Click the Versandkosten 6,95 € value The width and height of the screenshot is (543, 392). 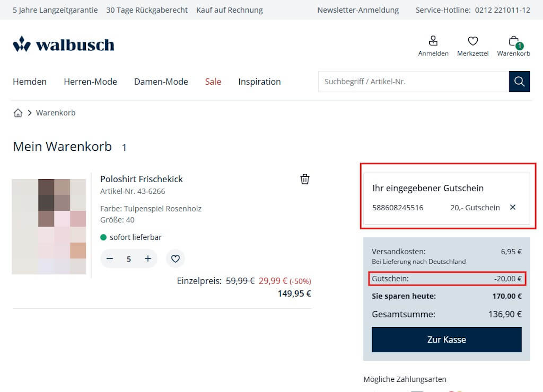[x=511, y=251]
